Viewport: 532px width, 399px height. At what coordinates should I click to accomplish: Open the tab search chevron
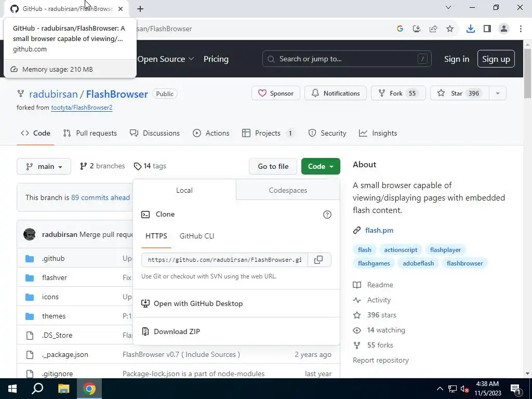[x=448, y=7]
